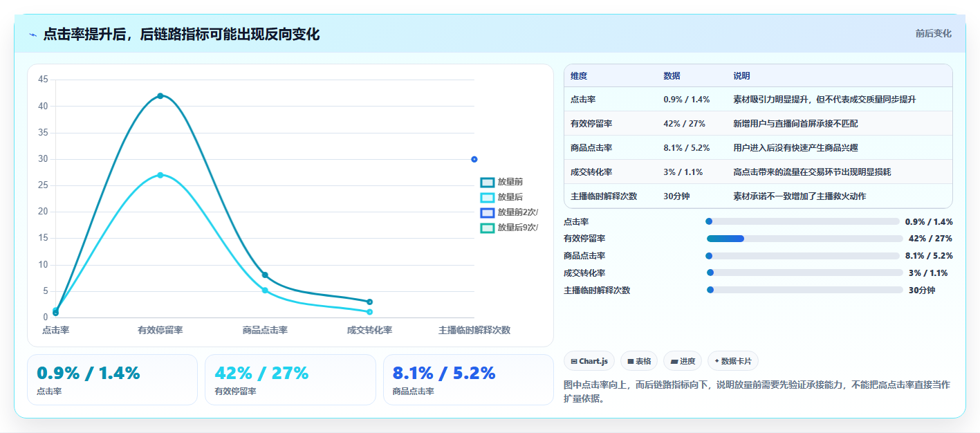The image size is (980, 433).
Task: Click description 用户进入后没有快速产生商品兴趣
Action: click(795, 148)
